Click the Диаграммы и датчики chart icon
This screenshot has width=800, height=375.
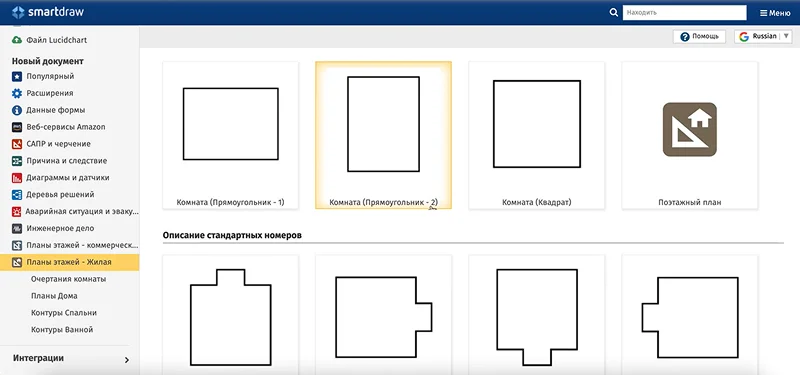pos(17,178)
